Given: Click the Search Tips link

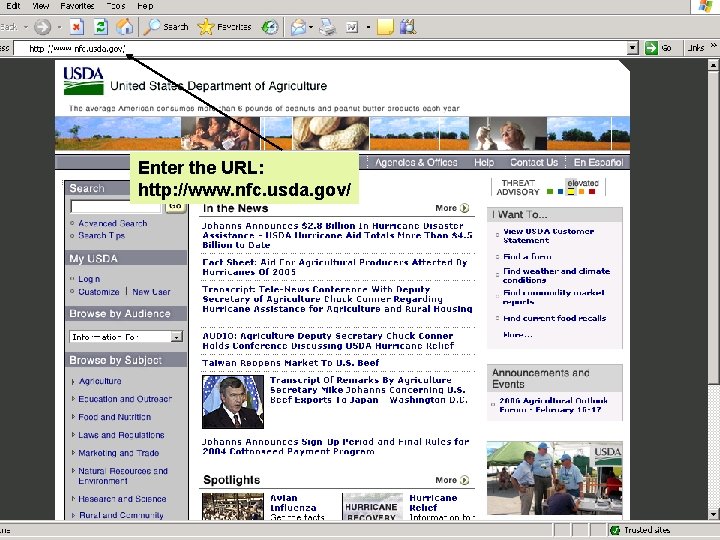Looking at the screenshot, I should click(101, 235).
